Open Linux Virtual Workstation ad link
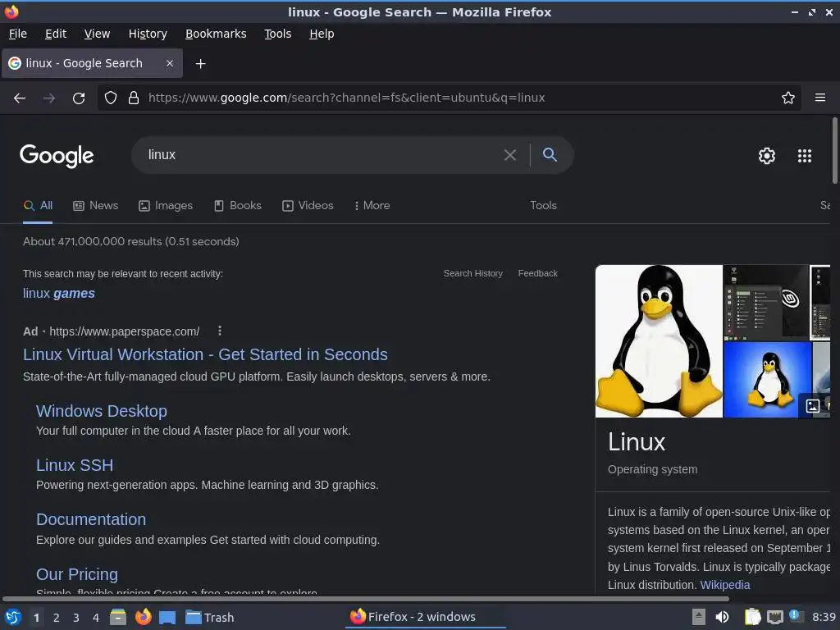The image size is (840, 630). click(205, 354)
